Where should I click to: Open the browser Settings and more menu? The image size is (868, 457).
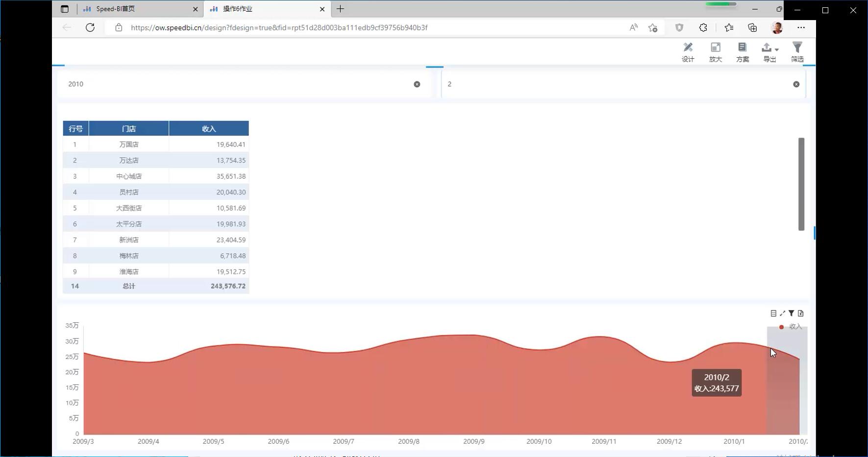801,28
